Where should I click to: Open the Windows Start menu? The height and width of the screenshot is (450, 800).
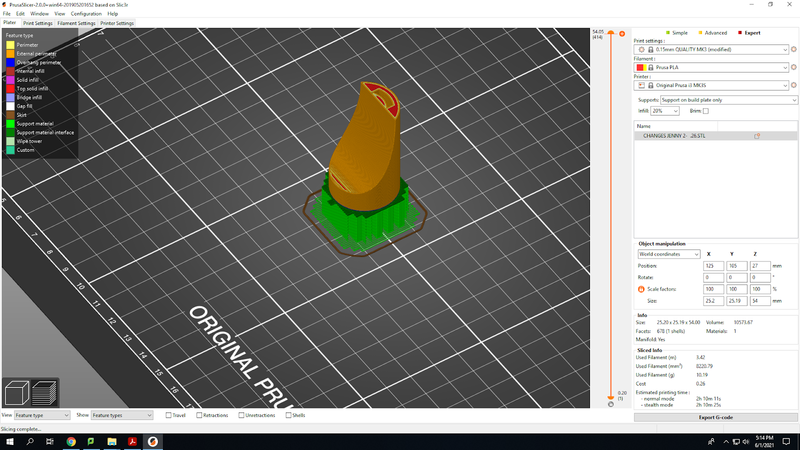coord(10,441)
